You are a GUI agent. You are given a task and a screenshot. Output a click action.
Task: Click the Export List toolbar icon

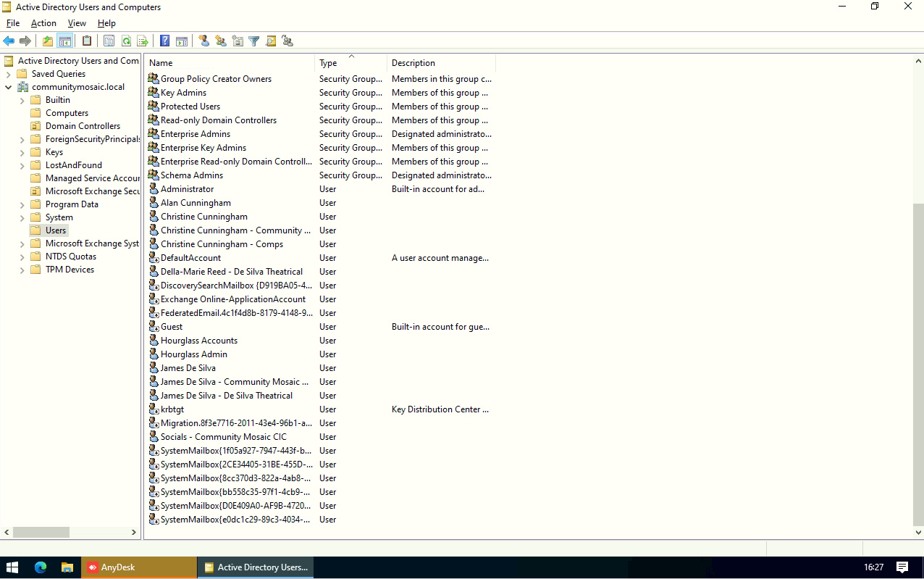coord(143,41)
